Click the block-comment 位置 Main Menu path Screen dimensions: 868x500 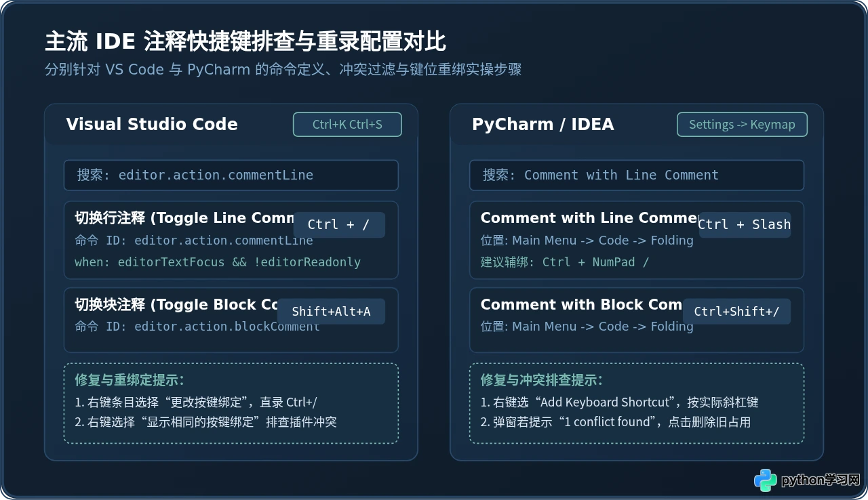[x=587, y=327]
